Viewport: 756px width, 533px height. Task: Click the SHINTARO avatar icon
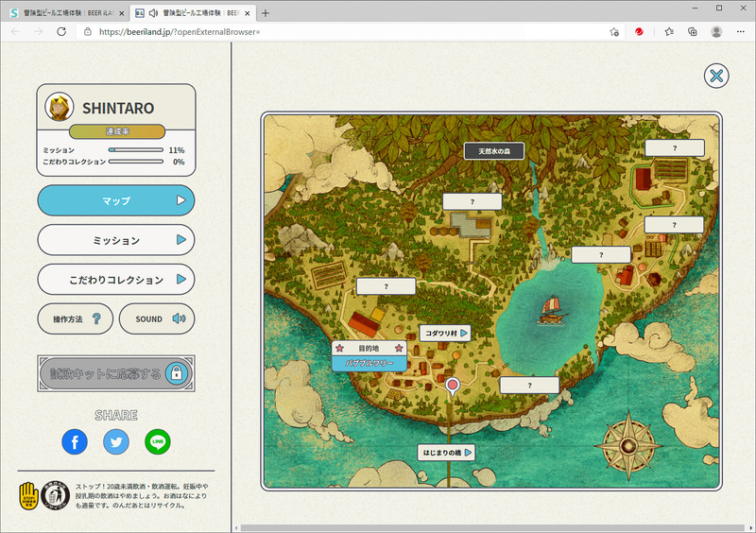59,107
